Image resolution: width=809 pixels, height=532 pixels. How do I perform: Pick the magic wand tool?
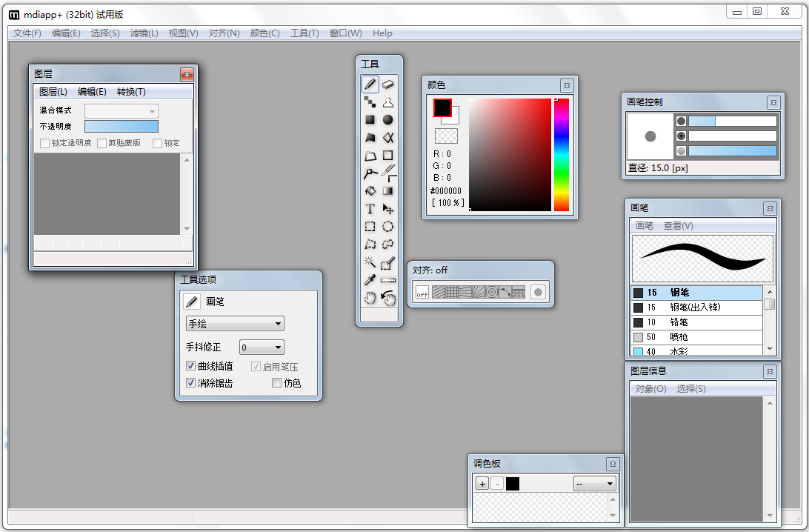click(370, 262)
